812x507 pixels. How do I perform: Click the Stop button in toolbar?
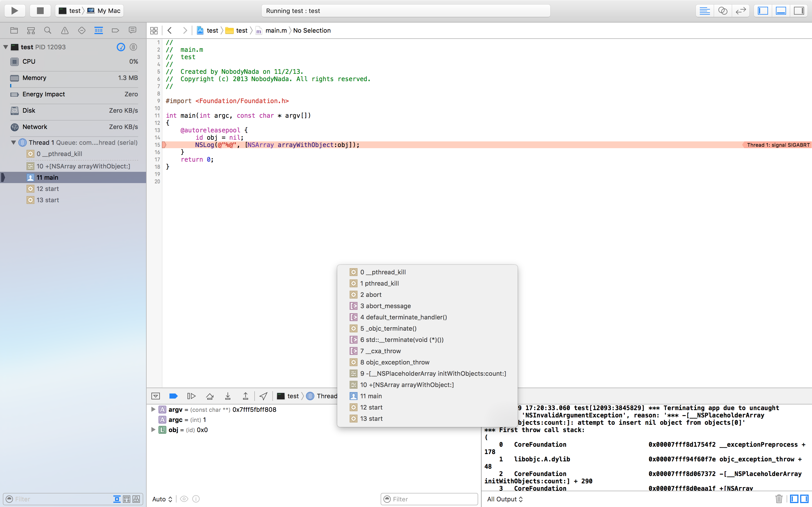click(x=40, y=11)
